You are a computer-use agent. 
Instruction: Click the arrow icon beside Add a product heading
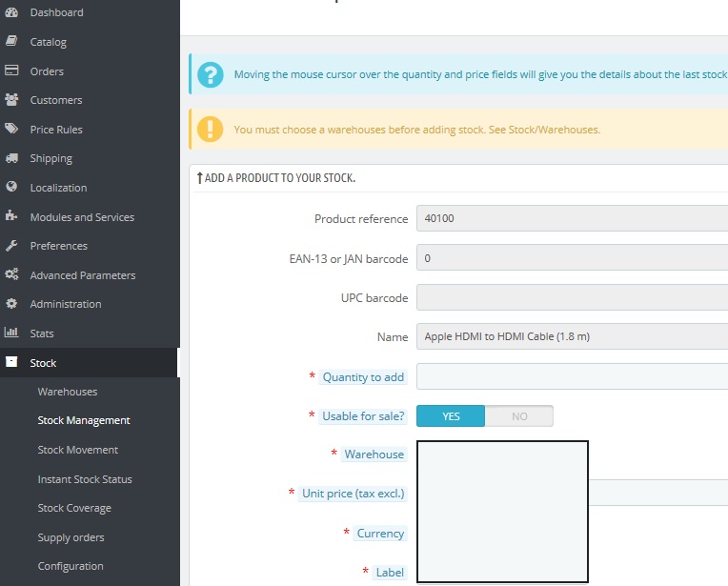point(200,178)
